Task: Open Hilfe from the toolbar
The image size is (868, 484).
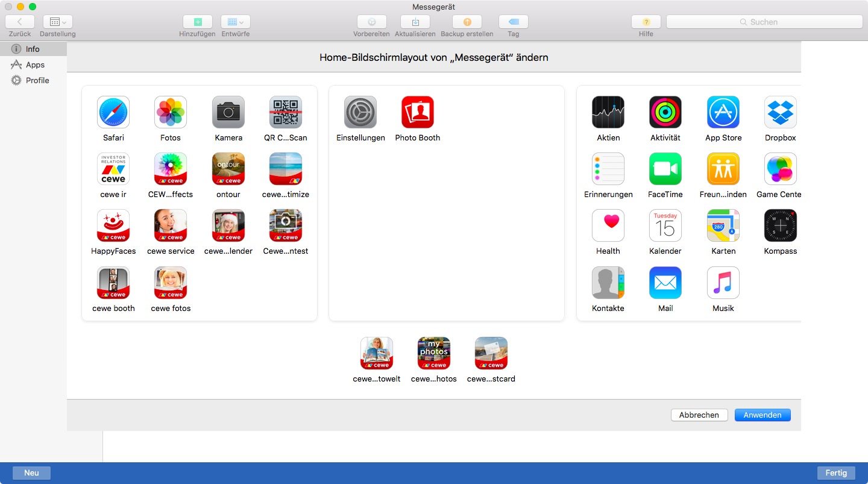Action: point(646,21)
